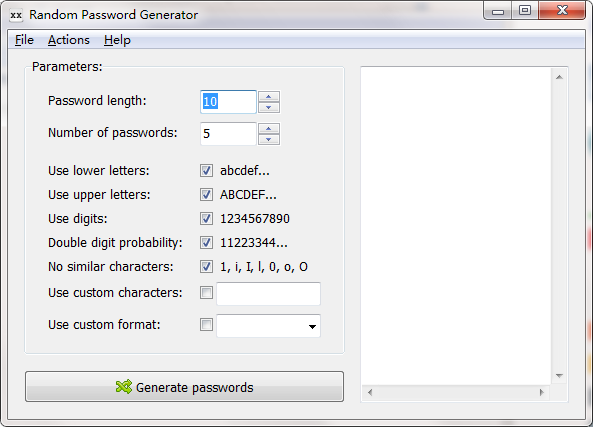Click the xx application icon in title bar

point(16,15)
